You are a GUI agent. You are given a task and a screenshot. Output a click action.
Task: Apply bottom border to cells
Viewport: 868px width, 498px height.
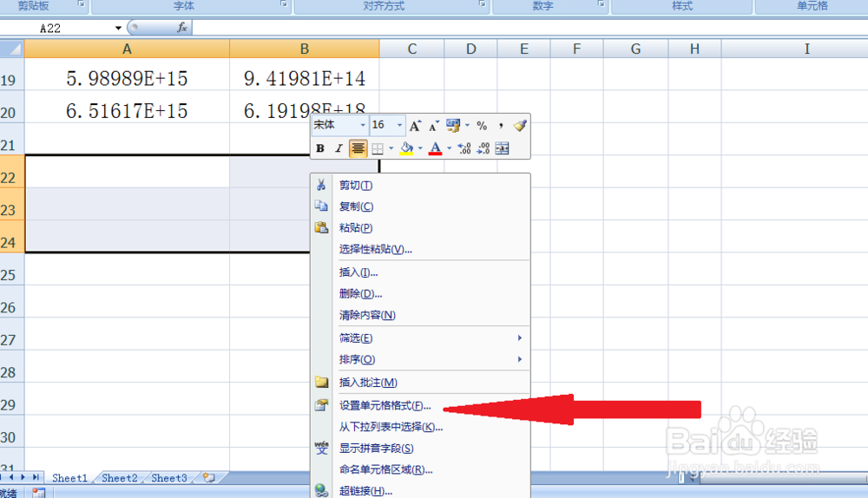point(378,148)
